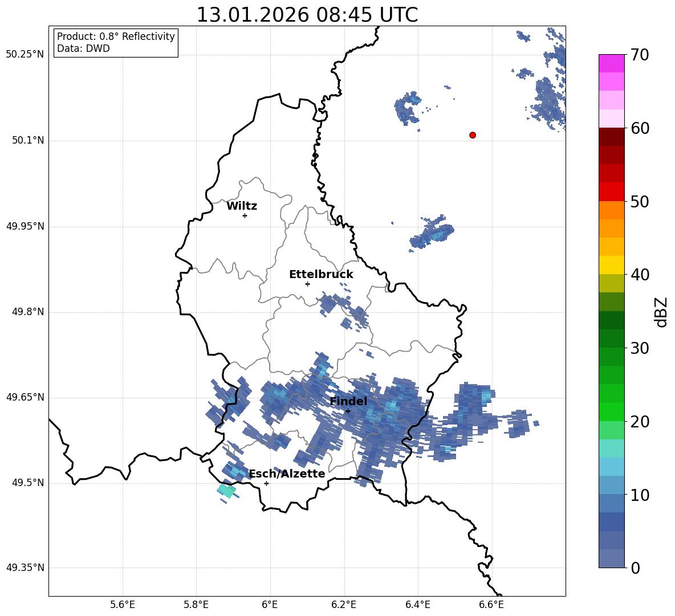Viewport: 675px width, 616px height.
Task: Click the magenta swatch at top of colorbar
Action: pos(611,63)
